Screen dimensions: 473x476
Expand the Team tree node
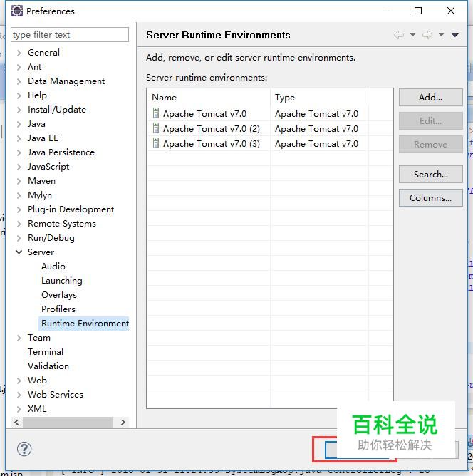tap(19, 338)
